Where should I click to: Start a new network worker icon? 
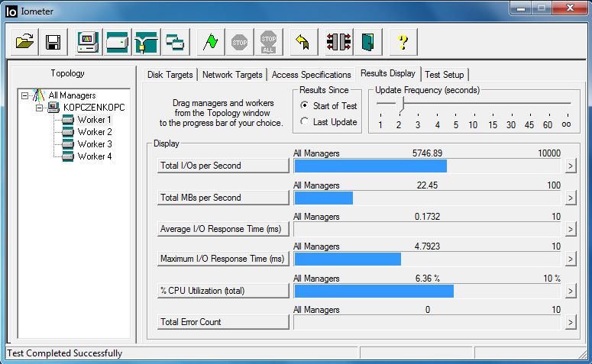click(146, 42)
